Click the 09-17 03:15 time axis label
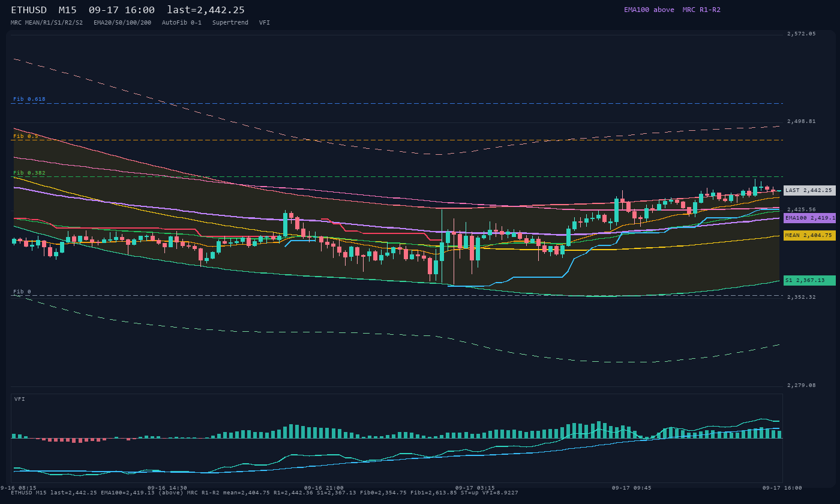This screenshot has height=504, width=840. coord(475,488)
